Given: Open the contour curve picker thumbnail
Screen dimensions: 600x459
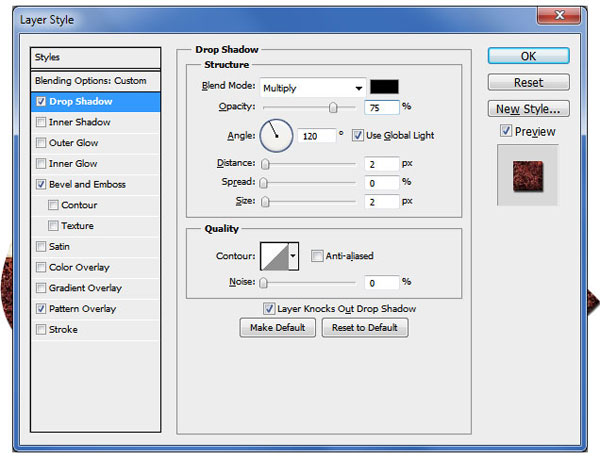Looking at the screenshot, I should (273, 256).
